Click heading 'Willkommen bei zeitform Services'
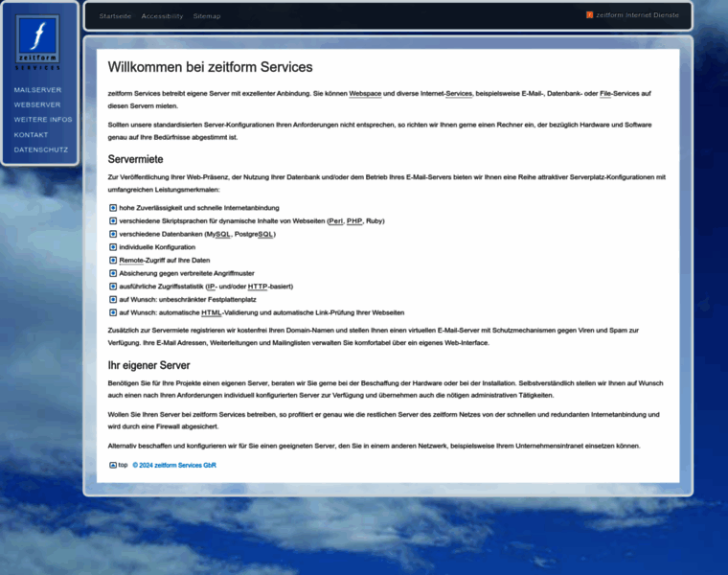Screen dimensions: 728x575 [x=211, y=67]
